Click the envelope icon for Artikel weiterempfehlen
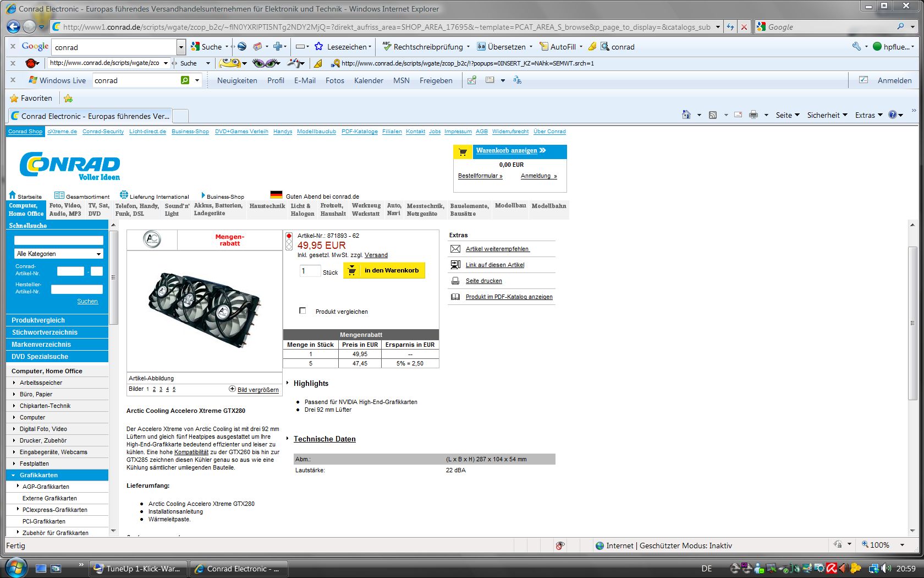924x578 pixels. tap(455, 249)
